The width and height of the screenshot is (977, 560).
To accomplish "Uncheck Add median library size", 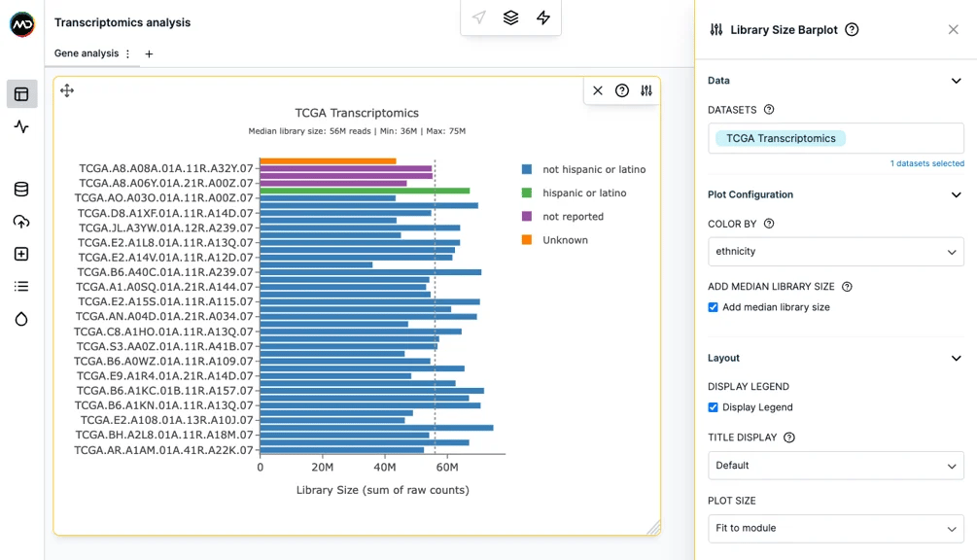I will click(713, 307).
